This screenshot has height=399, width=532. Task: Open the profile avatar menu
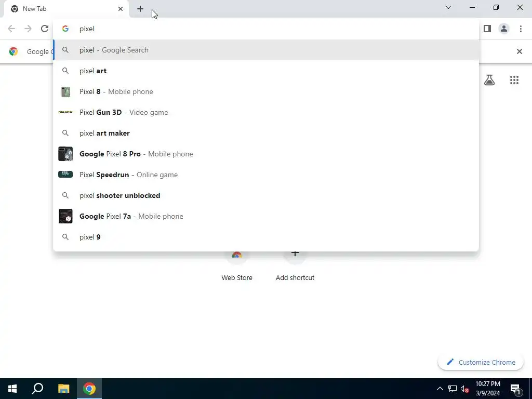504,29
